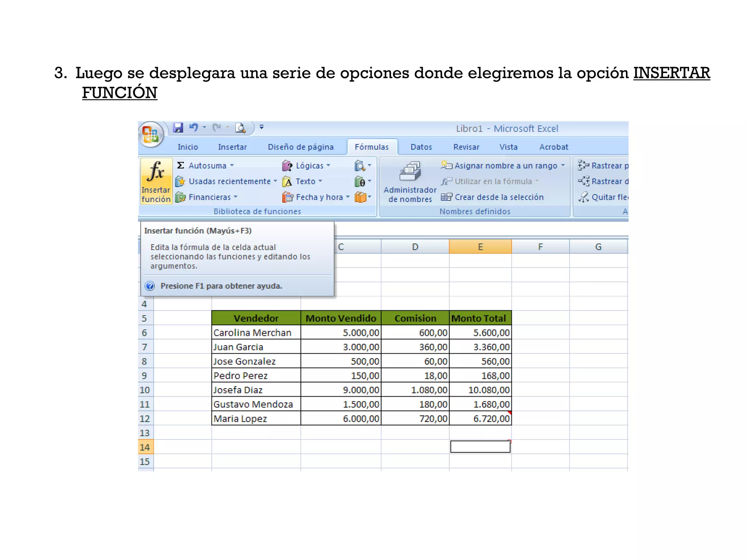Image resolution: width=747 pixels, height=560 pixels.
Task: Click the Office round logo button
Action: tap(151, 134)
